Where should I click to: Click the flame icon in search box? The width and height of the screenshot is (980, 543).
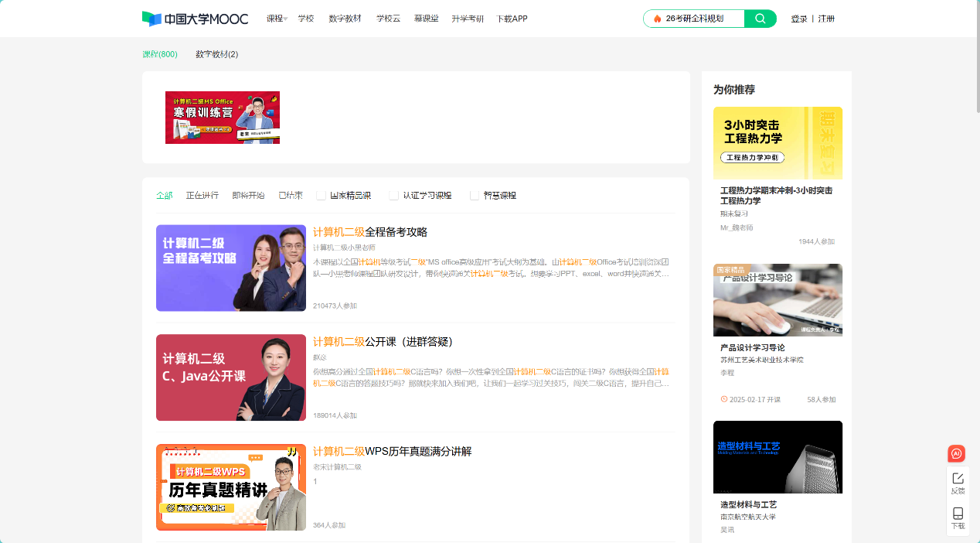tap(658, 19)
